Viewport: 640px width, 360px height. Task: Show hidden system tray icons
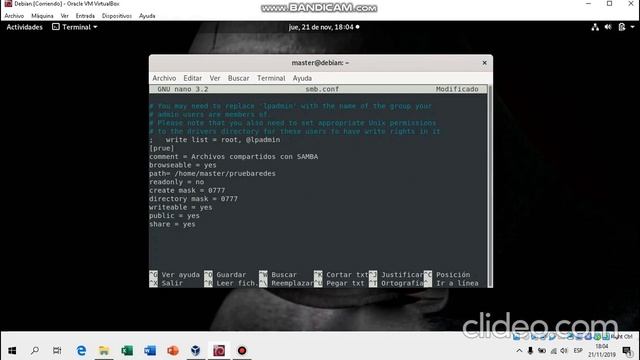tap(519, 351)
